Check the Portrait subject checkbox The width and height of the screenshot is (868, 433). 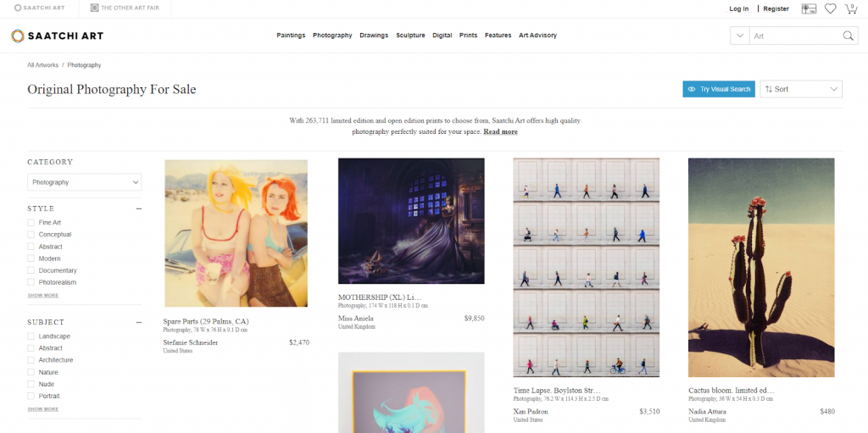pyautogui.click(x=31, y=397)
